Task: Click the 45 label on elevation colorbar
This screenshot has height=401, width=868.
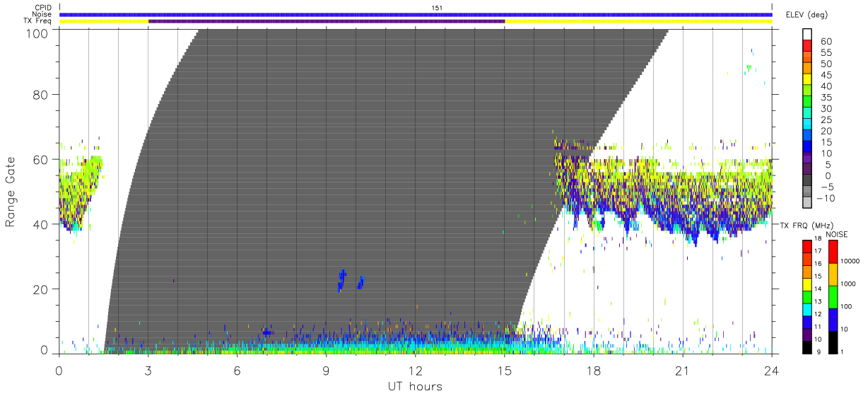Action: coord(825,75)
